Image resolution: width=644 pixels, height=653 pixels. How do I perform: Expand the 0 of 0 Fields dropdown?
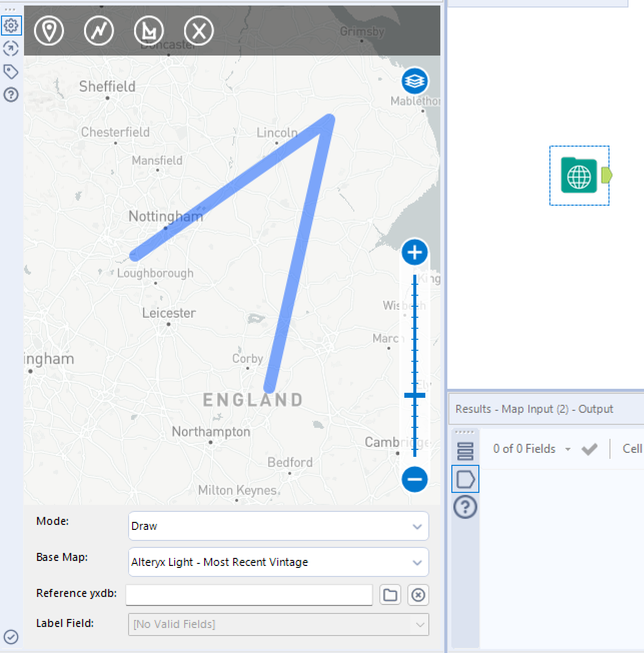568,449
